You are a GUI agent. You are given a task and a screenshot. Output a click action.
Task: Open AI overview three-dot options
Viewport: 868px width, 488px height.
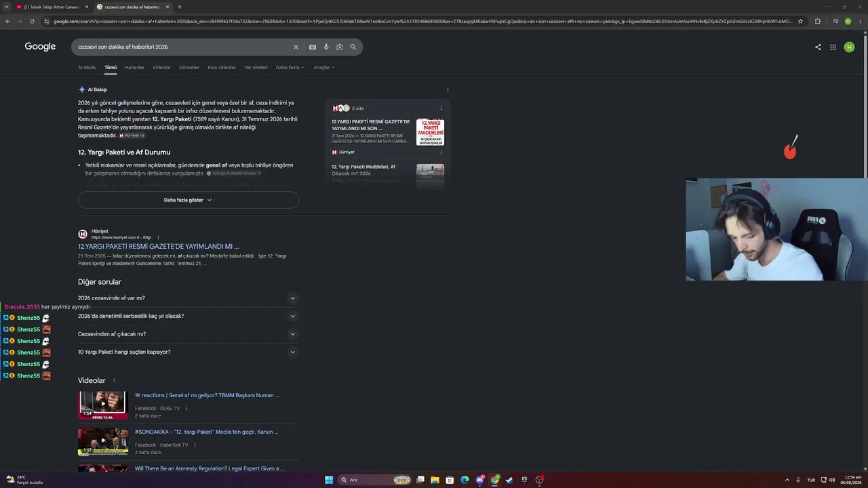coord(448,89)
